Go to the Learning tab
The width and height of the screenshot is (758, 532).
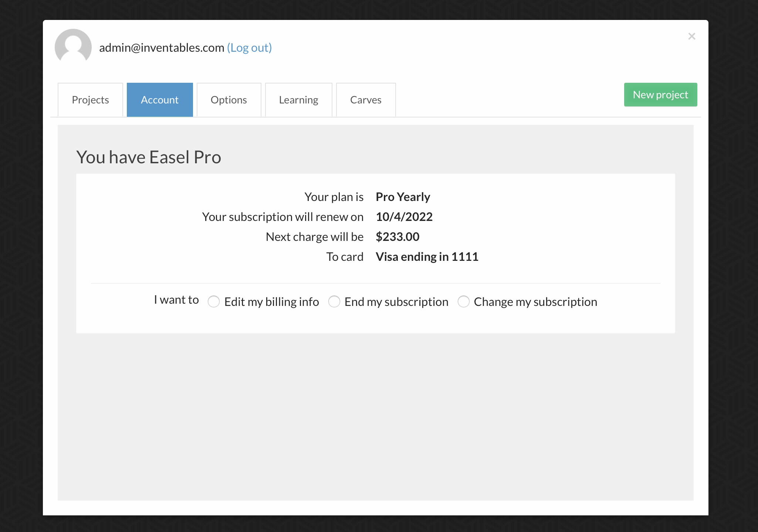pyautogui.click(x=298, y=100)
